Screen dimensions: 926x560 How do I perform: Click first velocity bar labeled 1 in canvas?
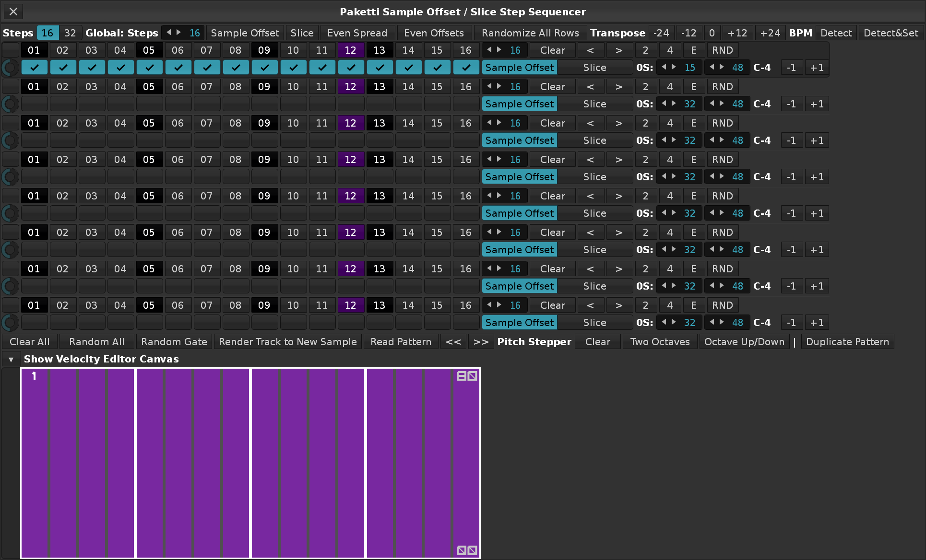(35, 463)
